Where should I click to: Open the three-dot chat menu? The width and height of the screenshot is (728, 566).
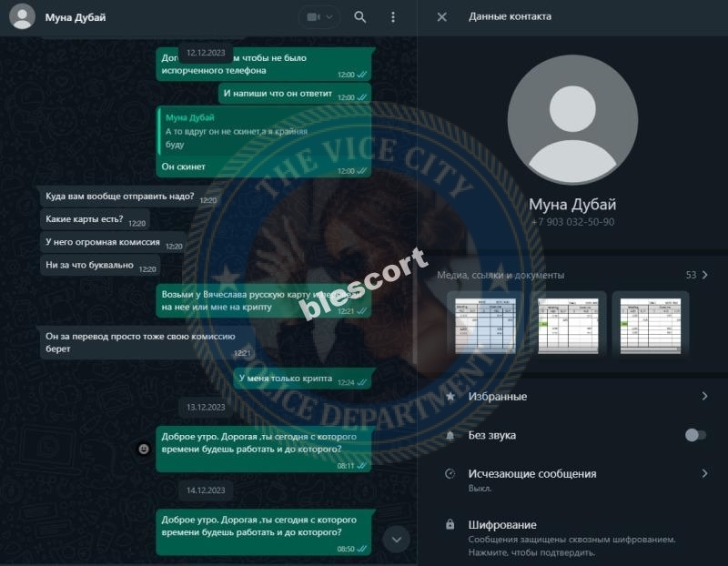coord(393,17)
